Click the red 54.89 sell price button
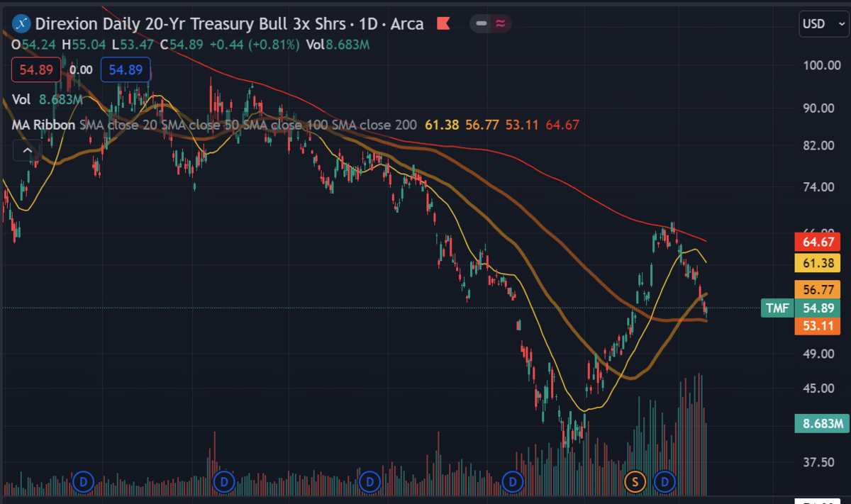Screen dimensions: 851x504 (x=36, y=69)
